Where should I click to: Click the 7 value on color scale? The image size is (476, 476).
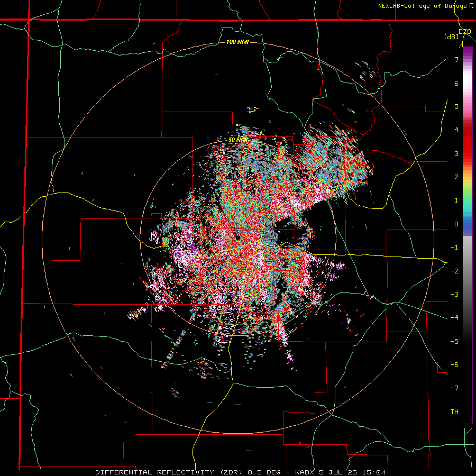456,59
